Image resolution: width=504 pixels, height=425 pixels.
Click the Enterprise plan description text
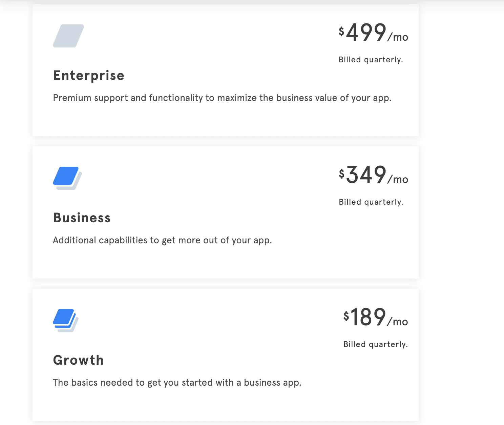tap(222, 98)
